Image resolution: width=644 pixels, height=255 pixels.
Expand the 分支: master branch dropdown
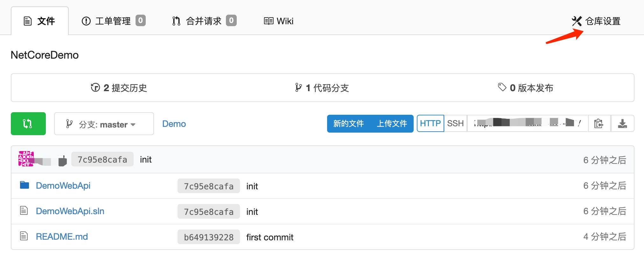click(104, 124)
